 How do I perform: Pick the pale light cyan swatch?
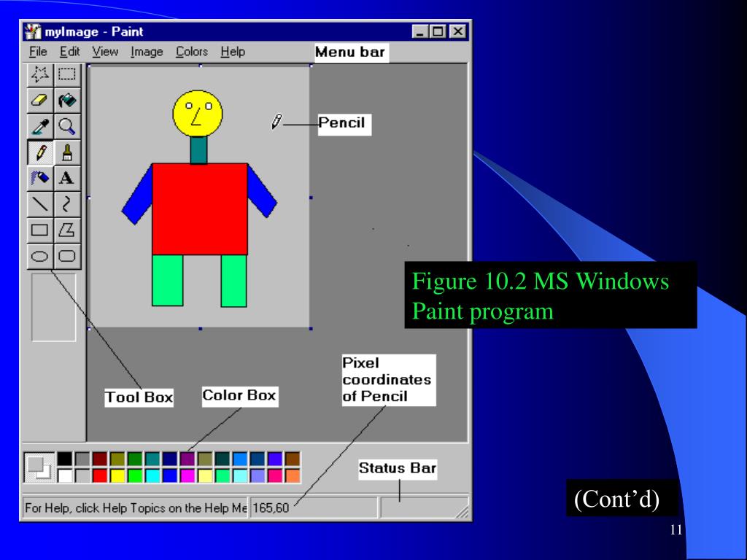click(x=240, y=475)
